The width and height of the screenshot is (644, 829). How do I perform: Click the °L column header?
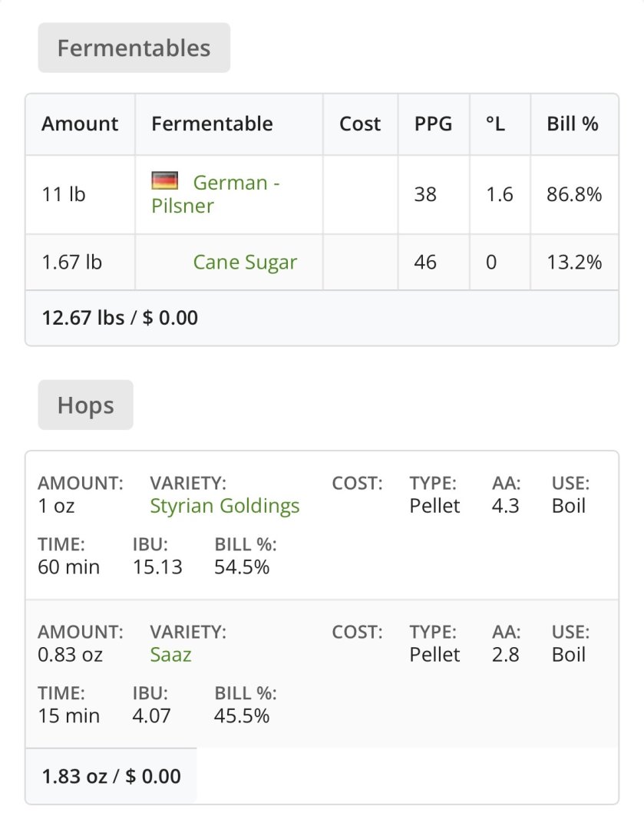[x=495, y=124]
